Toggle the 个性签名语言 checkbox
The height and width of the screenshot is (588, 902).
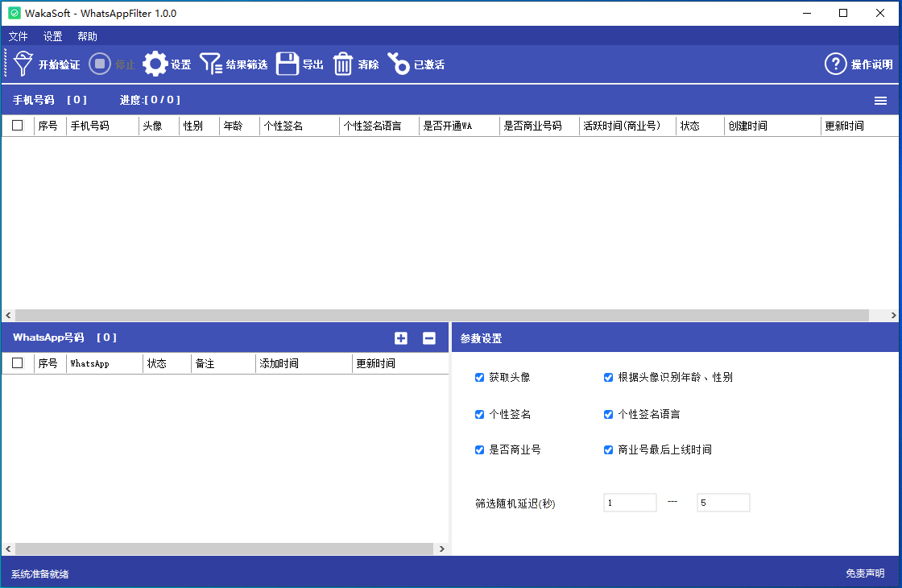[609, 414]
